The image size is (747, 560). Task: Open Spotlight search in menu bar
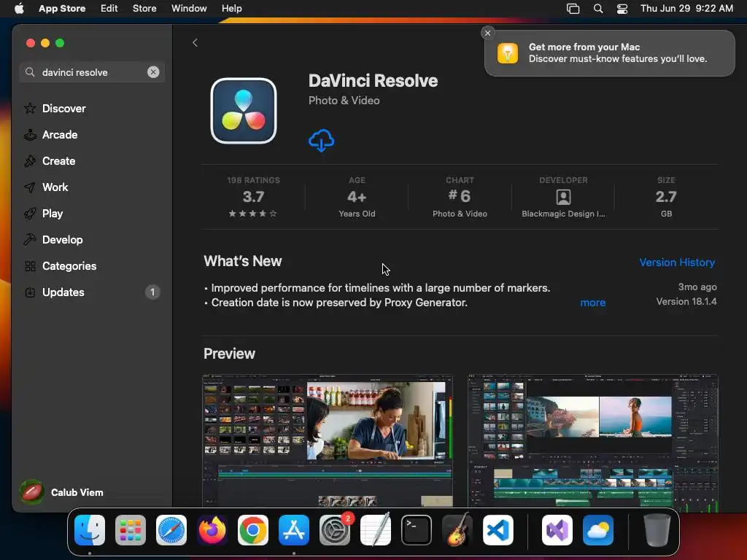tap(598, 8)
